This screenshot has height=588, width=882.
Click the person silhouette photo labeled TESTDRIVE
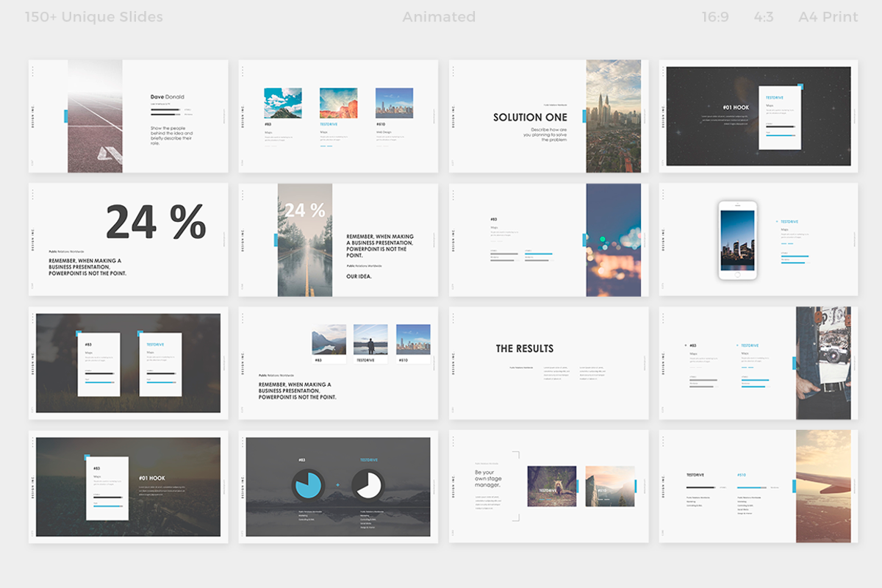tap(370, 340)
